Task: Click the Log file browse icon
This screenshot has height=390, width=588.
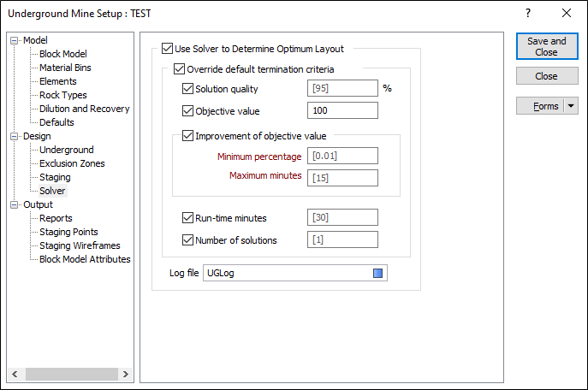Action: 377,274
